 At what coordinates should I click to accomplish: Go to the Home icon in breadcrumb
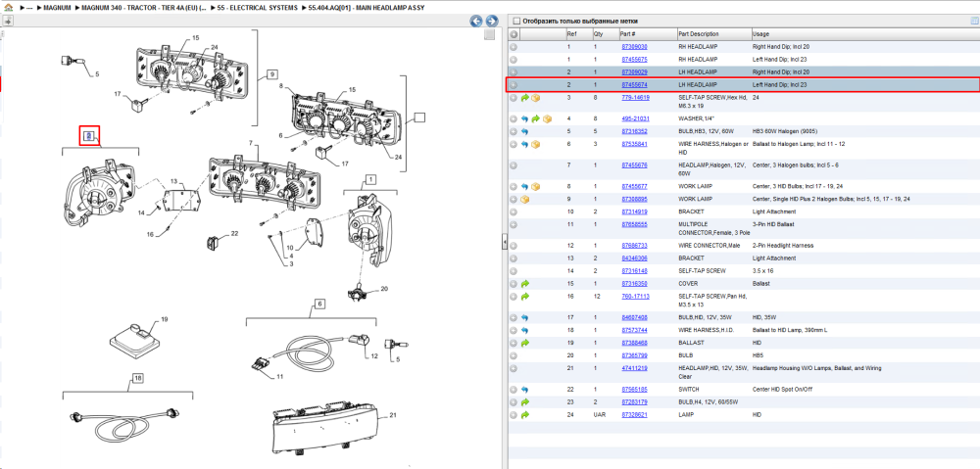tap(8, 8)
